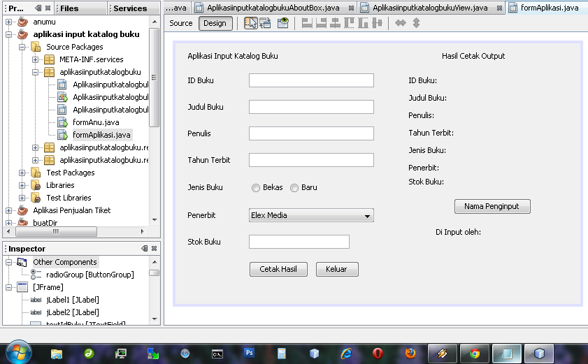Viewport: 588px width, 364px height.
Task: Launch Firefox from taskbar
Action: click(410, 354)
